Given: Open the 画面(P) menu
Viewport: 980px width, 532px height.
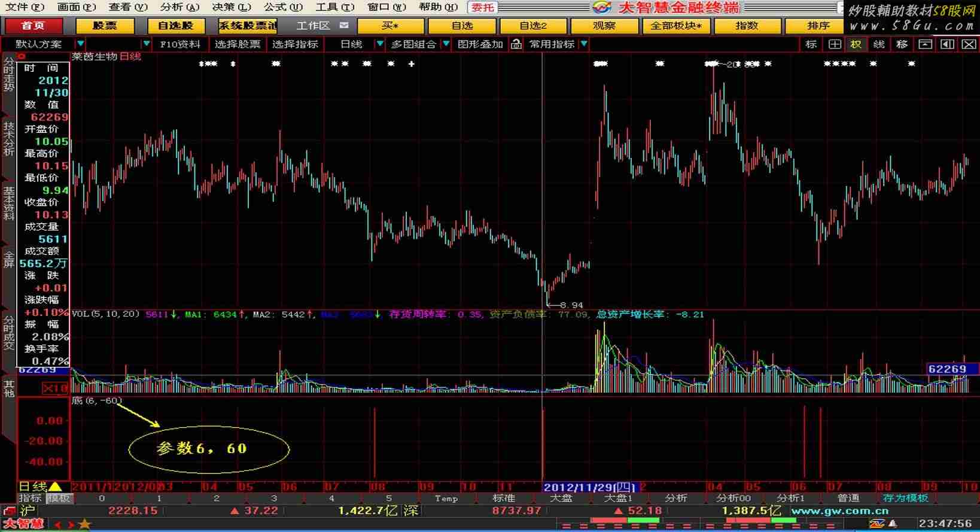Looking at the screenshot, I should [77, 7].
